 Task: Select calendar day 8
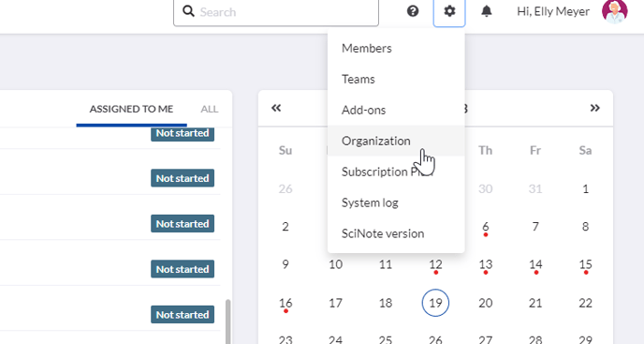(586, 226)
